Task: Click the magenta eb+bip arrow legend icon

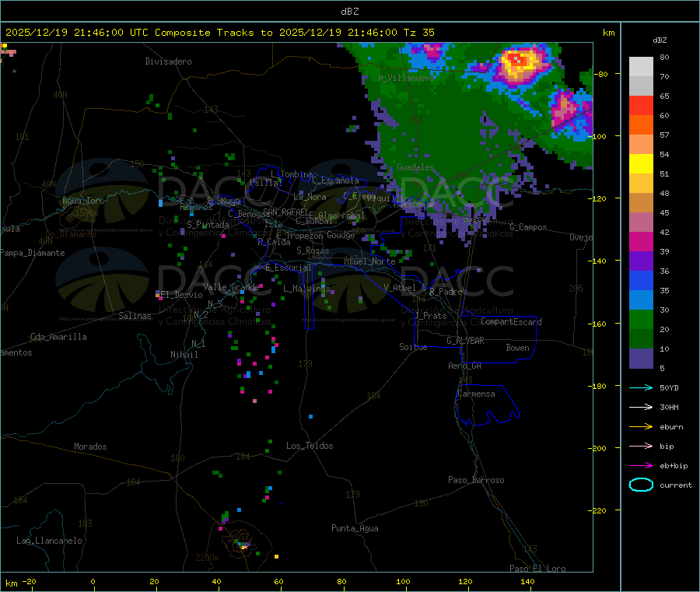Action: pos(641,466)
